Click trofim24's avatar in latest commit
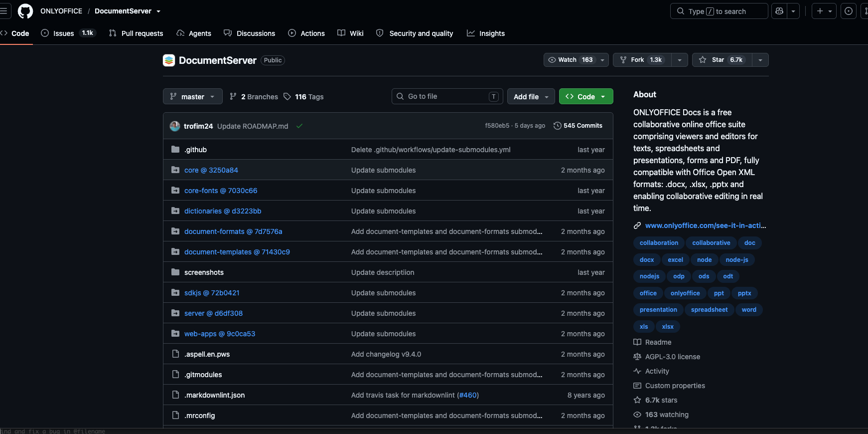This screenshot has height=434, width=868. coord(175,126)
